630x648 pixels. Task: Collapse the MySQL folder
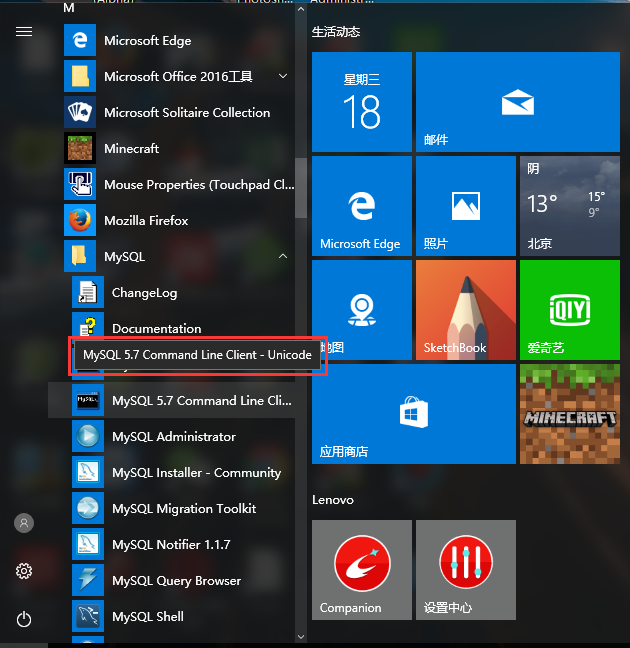tap(283, 257)
